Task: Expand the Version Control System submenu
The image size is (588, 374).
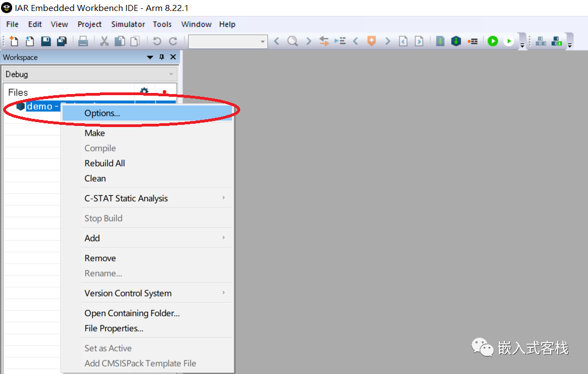Action: coord(224,293)
